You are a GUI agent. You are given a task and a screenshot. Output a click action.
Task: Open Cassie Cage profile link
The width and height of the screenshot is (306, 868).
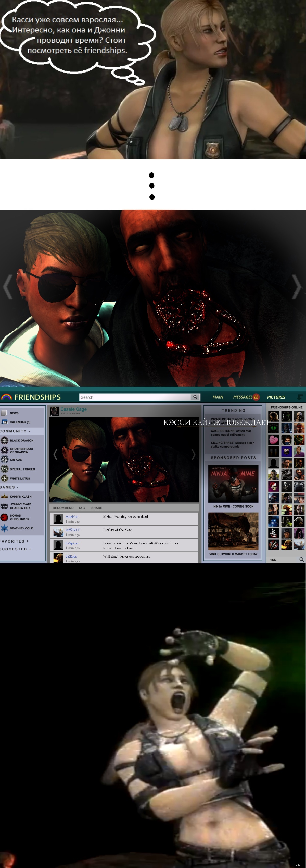pyautogui.click(x=73, y=409)
